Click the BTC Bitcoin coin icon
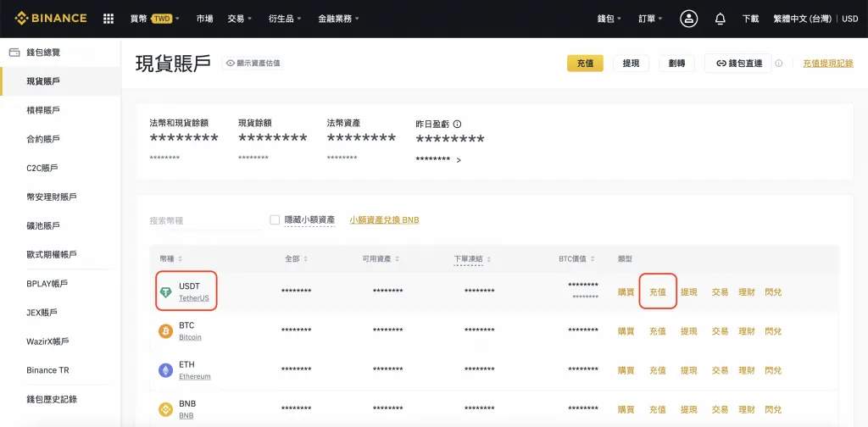Viewport: 868px width, 427px height. click(166, 330)
